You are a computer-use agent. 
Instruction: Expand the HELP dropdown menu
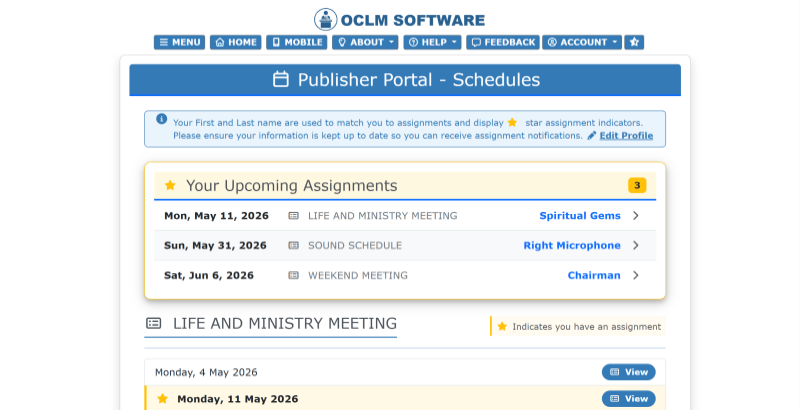pos(432,42)
